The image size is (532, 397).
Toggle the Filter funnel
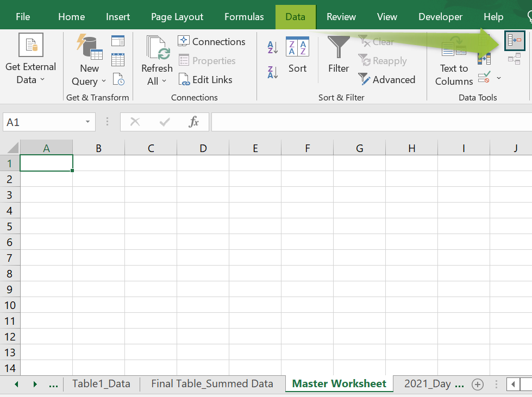338,47
